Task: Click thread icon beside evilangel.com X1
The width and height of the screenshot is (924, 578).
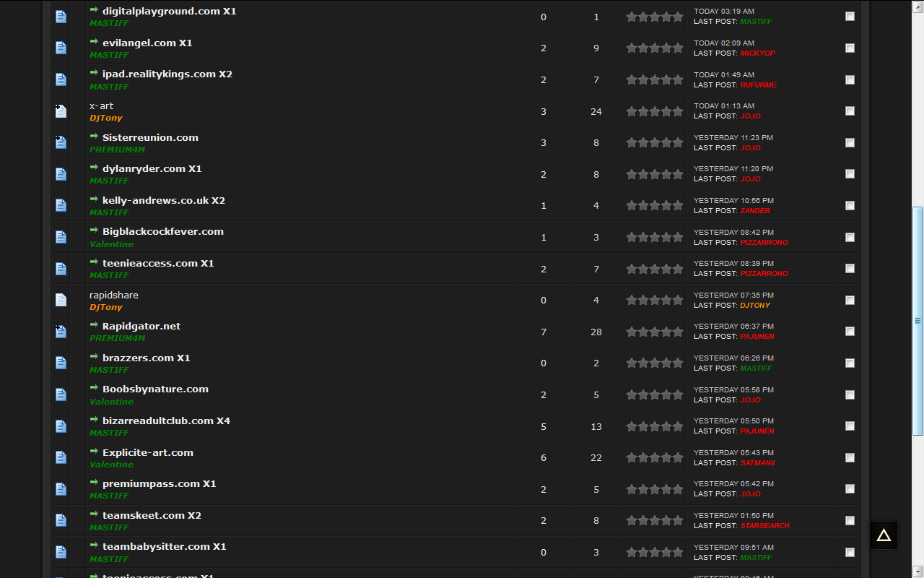Action: 61,48
